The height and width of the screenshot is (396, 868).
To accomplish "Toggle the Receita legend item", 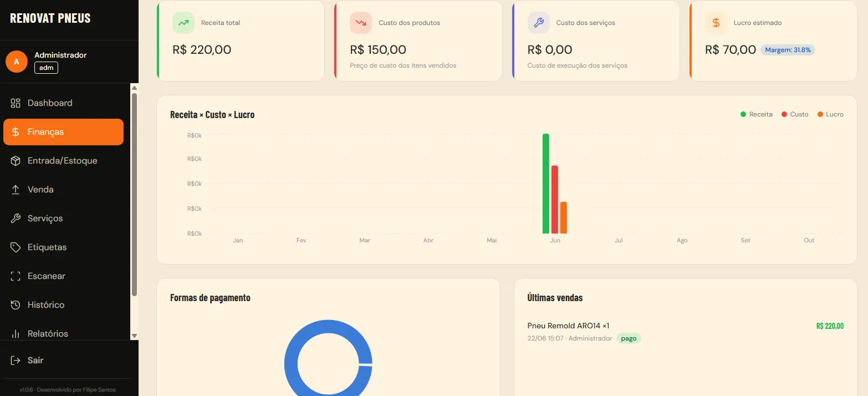I will [x=757, y=114].
